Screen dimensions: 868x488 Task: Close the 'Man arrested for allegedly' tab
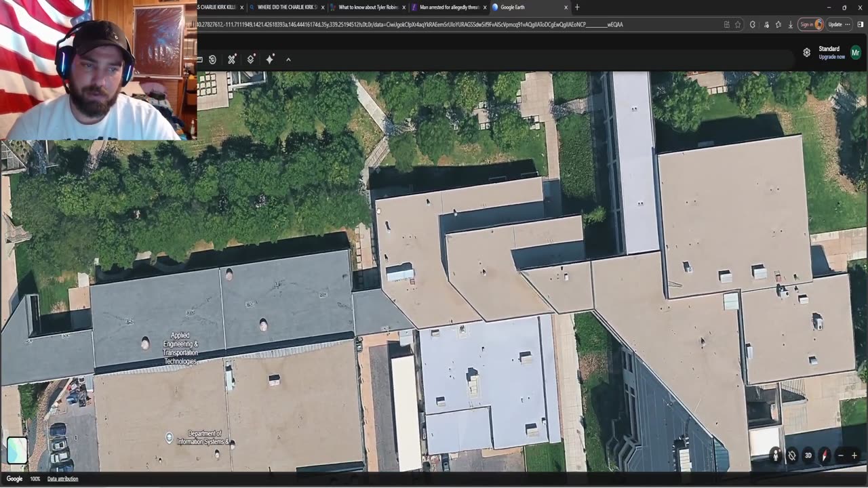point(485,7)
